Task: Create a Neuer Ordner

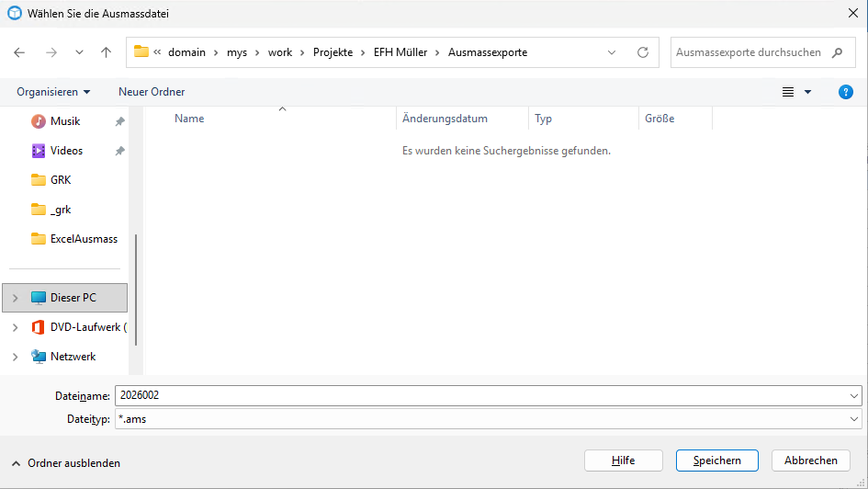Action: 152,92
